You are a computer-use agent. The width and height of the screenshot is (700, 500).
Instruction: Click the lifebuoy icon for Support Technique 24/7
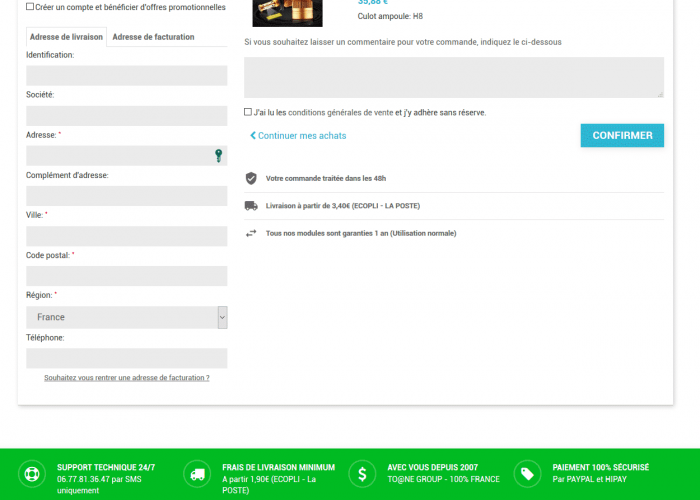(x=32, y=474)
